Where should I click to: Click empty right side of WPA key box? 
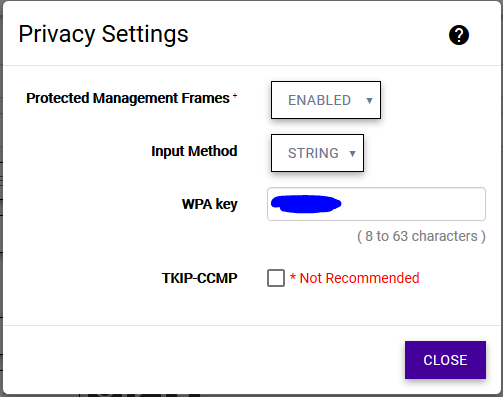(413, 204)
